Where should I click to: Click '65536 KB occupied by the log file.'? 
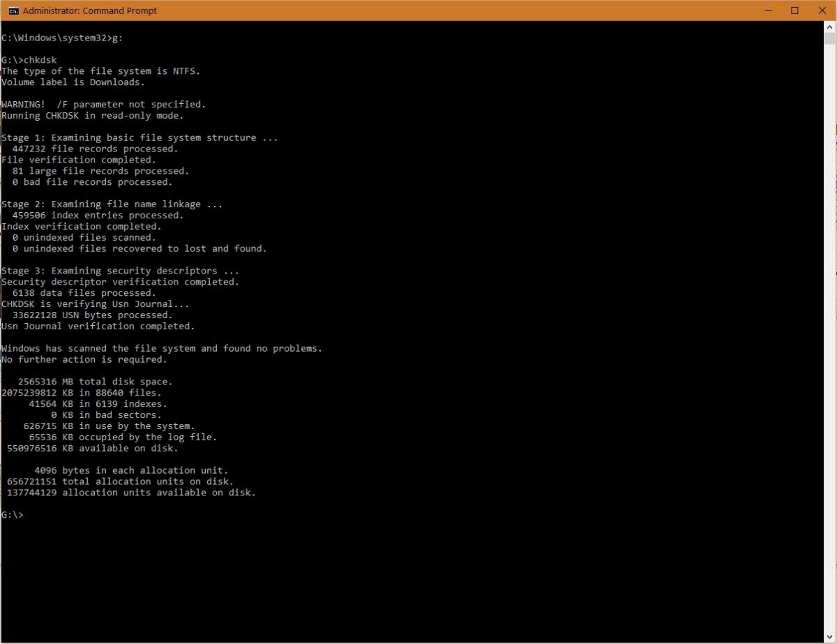(123, 437)
